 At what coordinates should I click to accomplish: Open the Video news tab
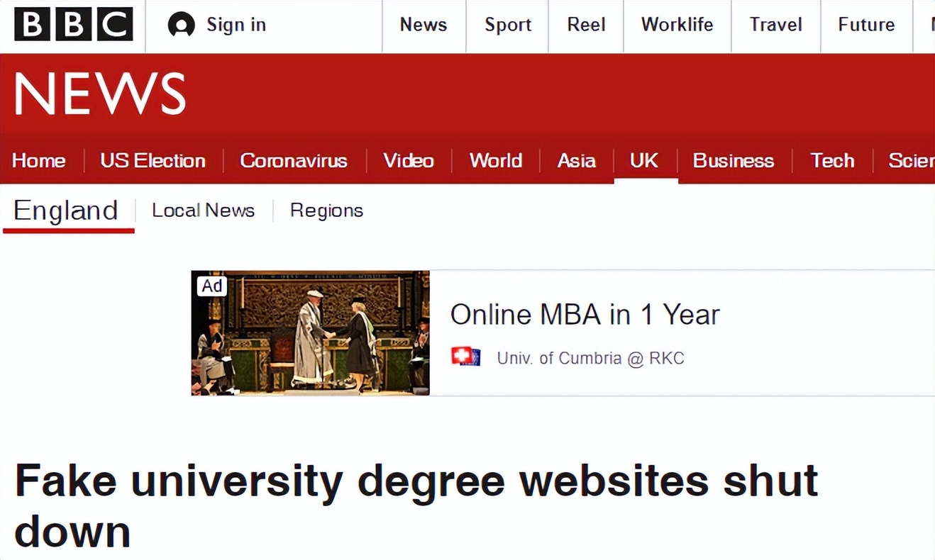[x=409, y=161]
